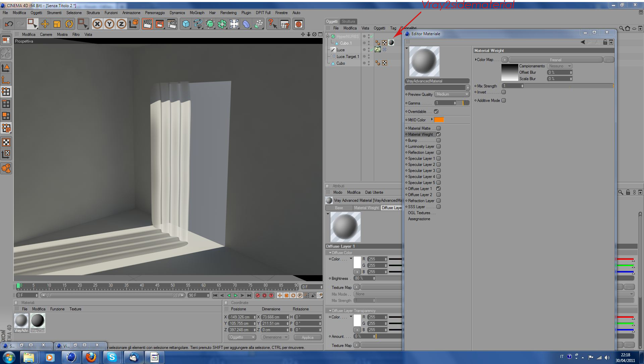
Task: Click the Undo arrow icon
Action: 9,24
